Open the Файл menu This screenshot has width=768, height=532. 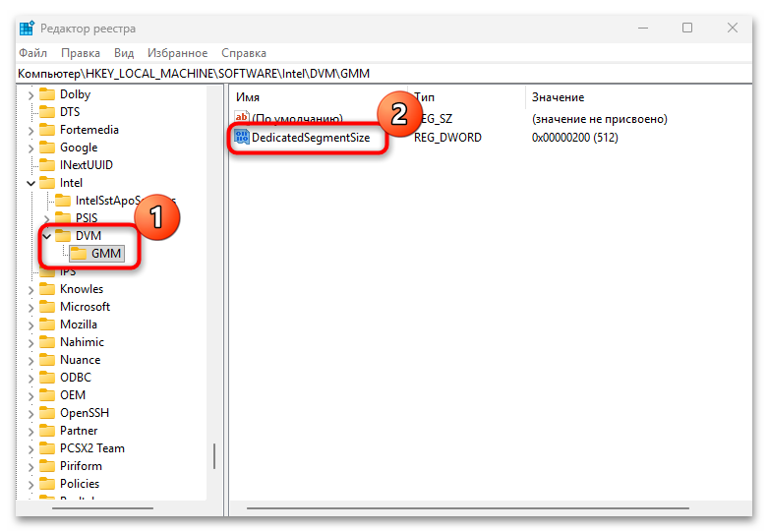click(32, 53)
